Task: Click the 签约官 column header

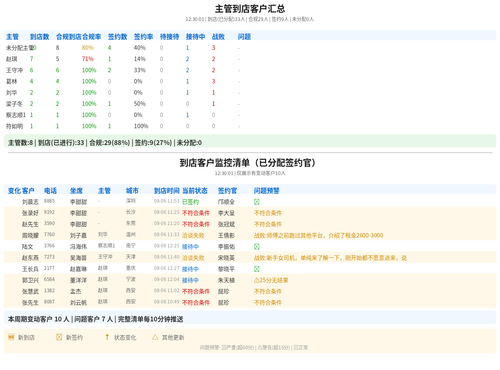Action: click(227, 191)
